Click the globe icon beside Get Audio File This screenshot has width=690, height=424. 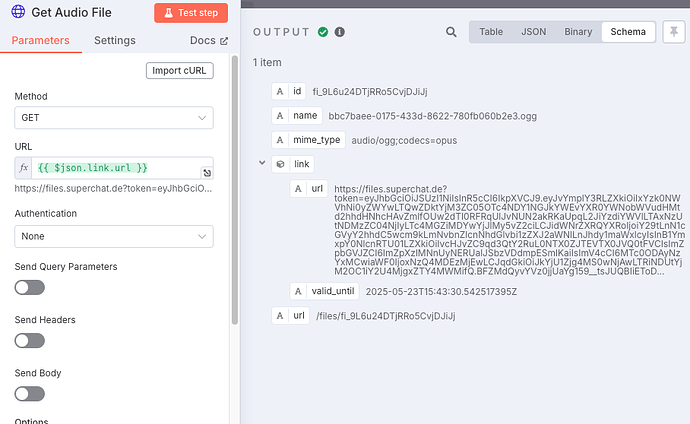pyautogui.click(x=18, y=12)
